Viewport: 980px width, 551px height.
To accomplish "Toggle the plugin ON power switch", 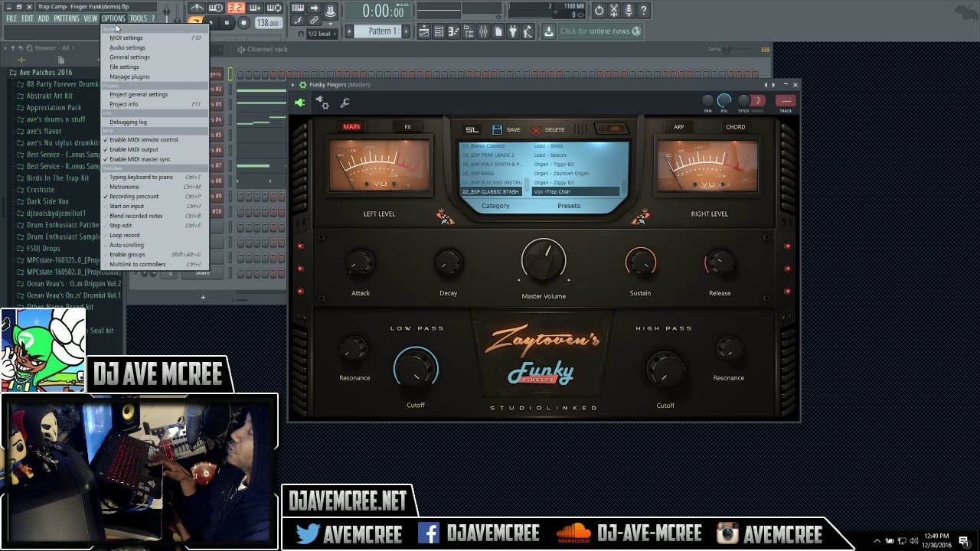I will [x=610, y=129].
